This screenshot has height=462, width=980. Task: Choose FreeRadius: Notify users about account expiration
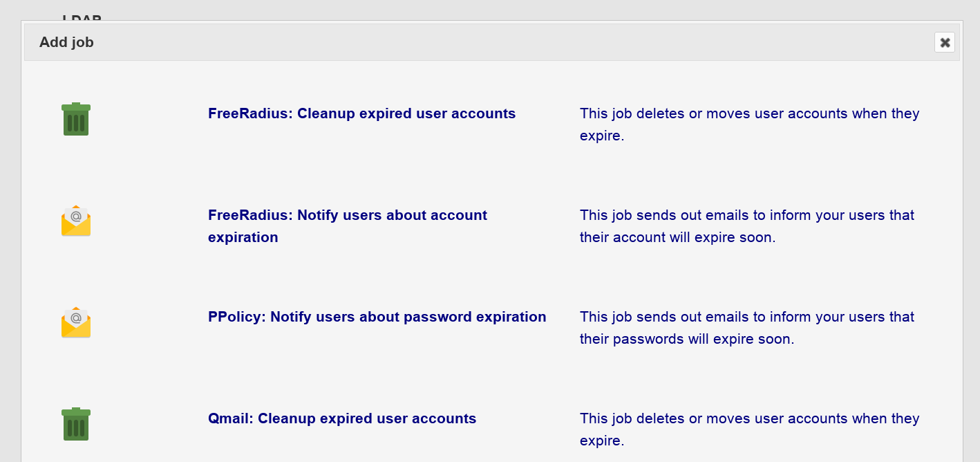point(347,225)
